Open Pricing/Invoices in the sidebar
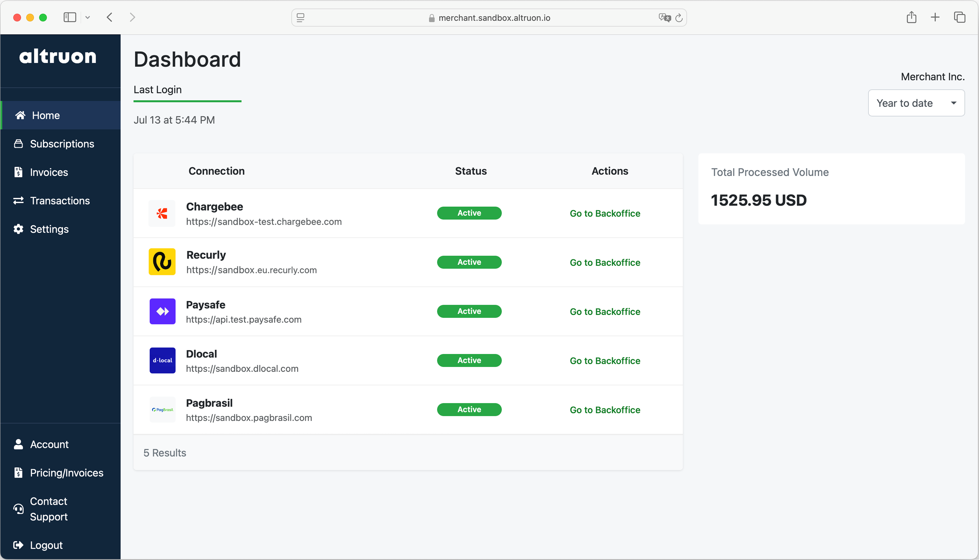This screenshot has width=979, height=560. pyautogui.click(x=60, y=473)
